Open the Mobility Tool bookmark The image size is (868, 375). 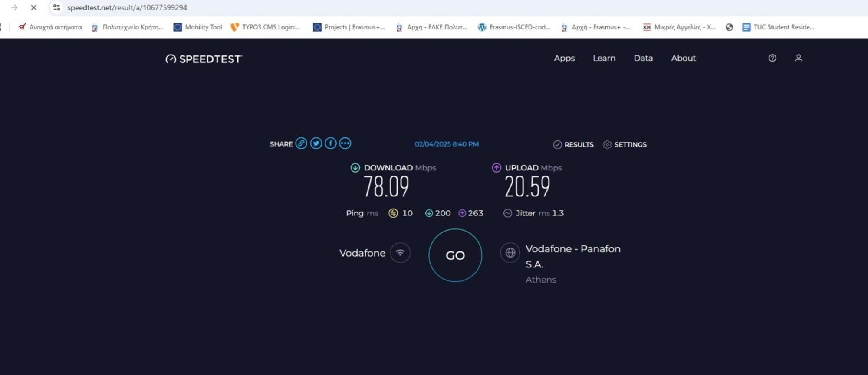point(197,27)
